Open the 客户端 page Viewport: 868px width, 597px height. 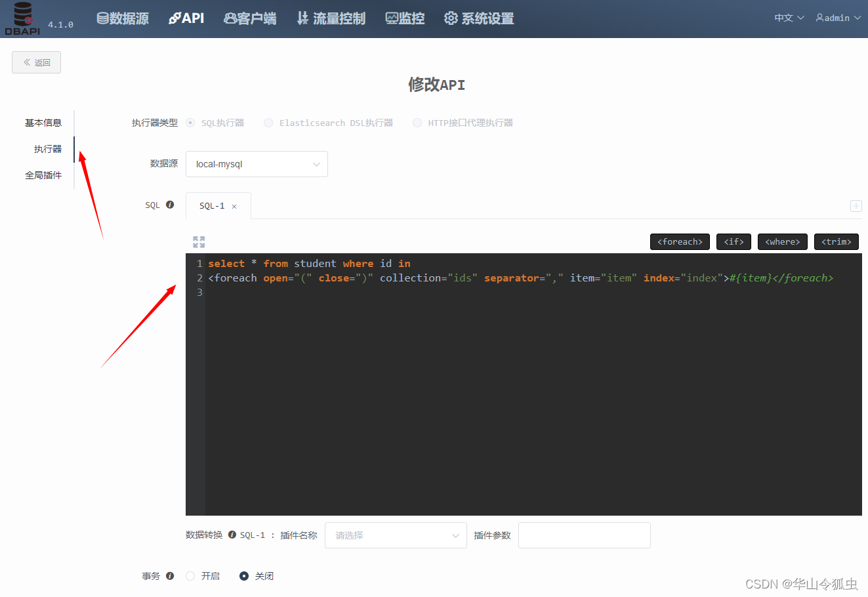249,18
